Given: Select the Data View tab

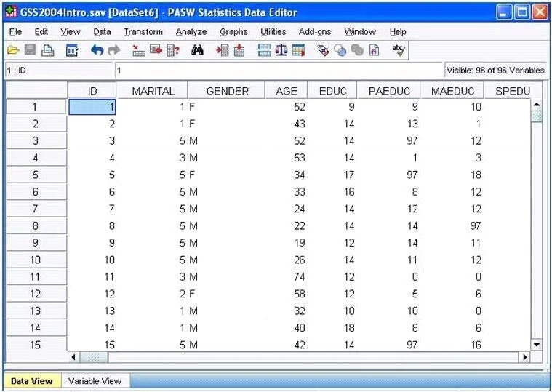Looking at the screenshot, I should pos(32,381).
